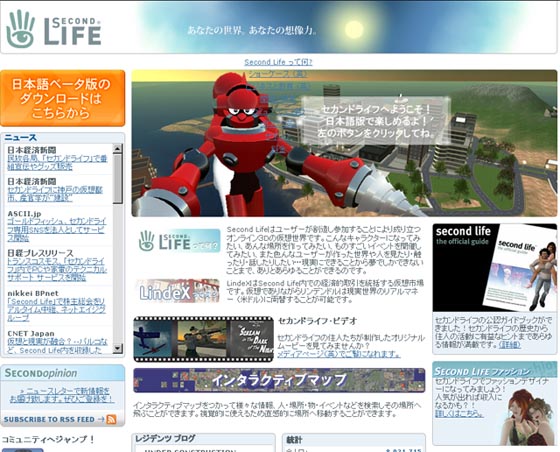This screenshot has height=452, width=560.
Task: Click the orange Japanese beta download button
Action: tap(62, 98)
